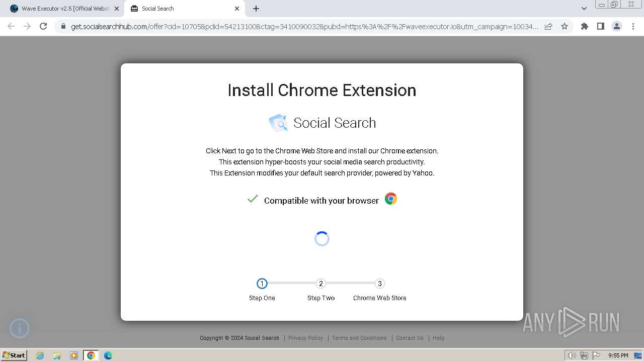The image size is (644, 362).
Task: Open the media player taskbar icon
Action: click(74, 355)
